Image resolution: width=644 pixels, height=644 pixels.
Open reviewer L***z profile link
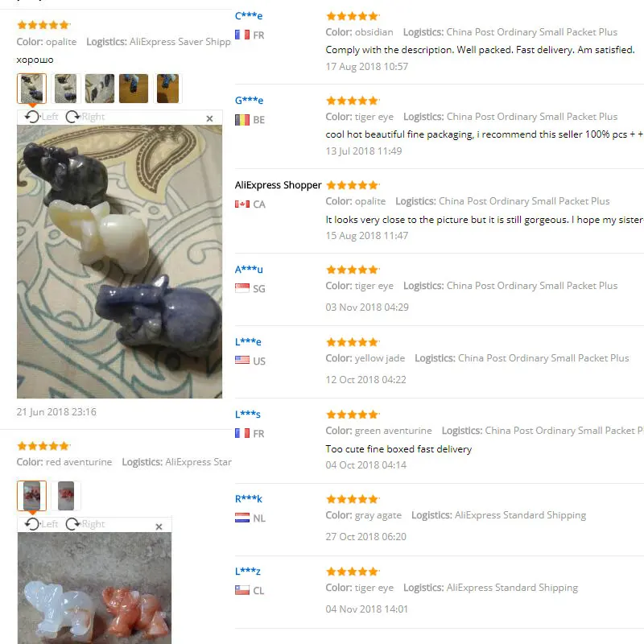coord(248,571)
